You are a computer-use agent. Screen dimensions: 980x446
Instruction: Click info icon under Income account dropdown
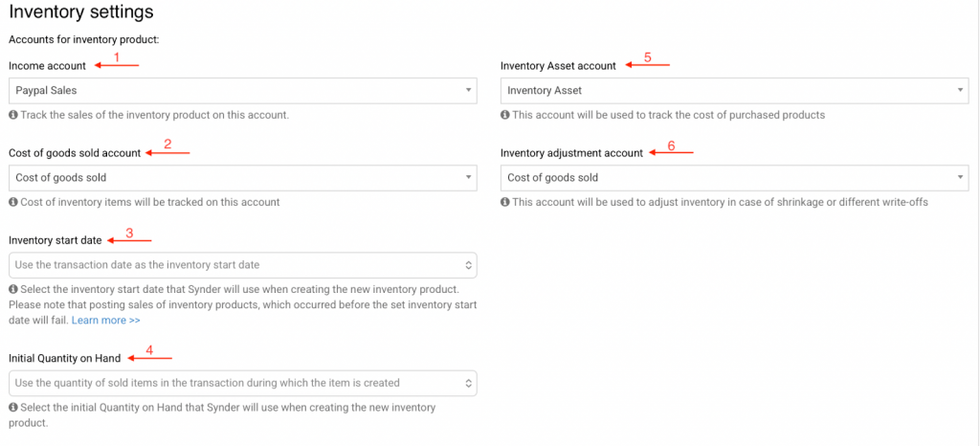(12, 115)
